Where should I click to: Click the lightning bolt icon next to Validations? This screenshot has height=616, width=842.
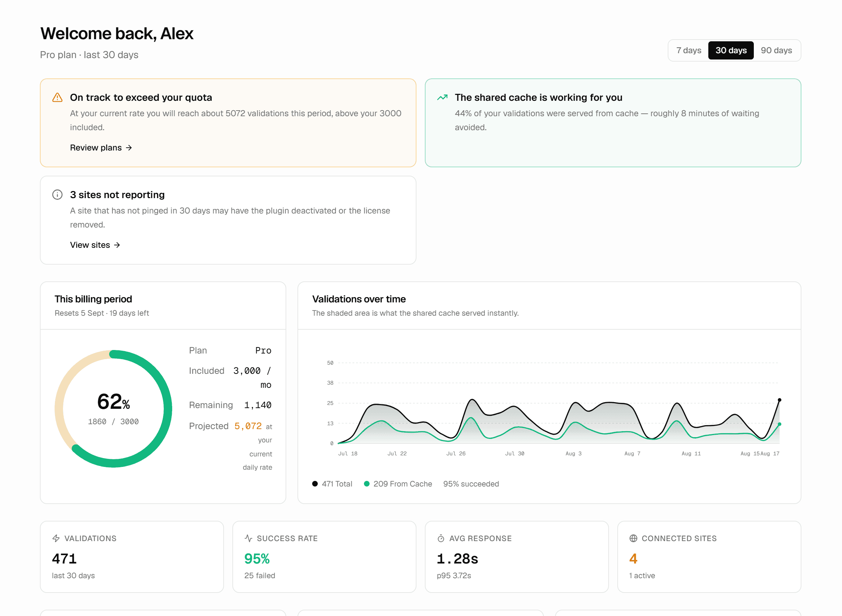56,538
